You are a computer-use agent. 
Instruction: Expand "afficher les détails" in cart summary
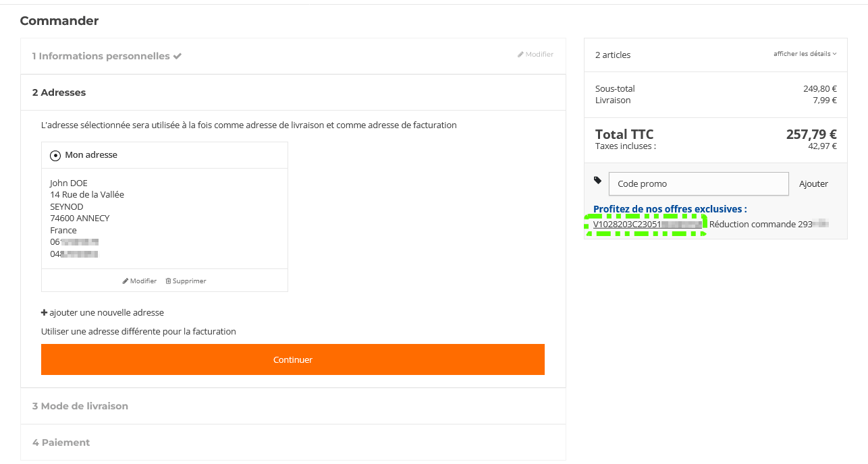pyautogui.click(x=805, y=54)
